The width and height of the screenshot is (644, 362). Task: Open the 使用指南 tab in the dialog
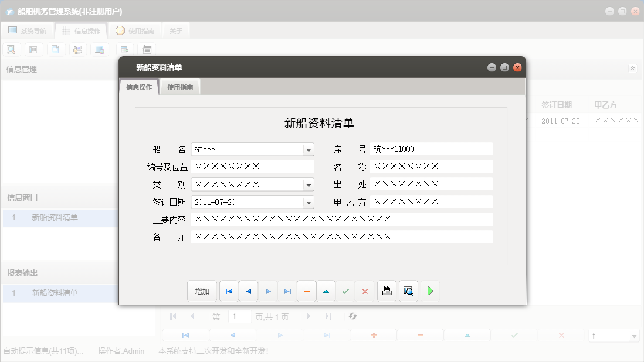(179, 86)
